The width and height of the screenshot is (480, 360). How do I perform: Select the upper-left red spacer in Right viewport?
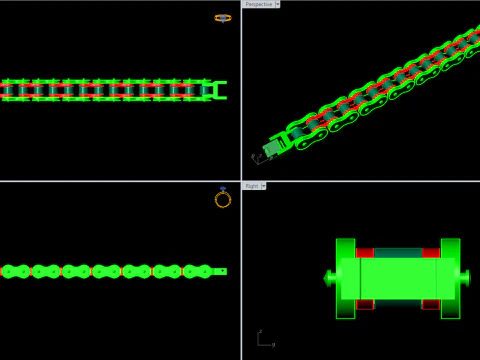point(365,253)
